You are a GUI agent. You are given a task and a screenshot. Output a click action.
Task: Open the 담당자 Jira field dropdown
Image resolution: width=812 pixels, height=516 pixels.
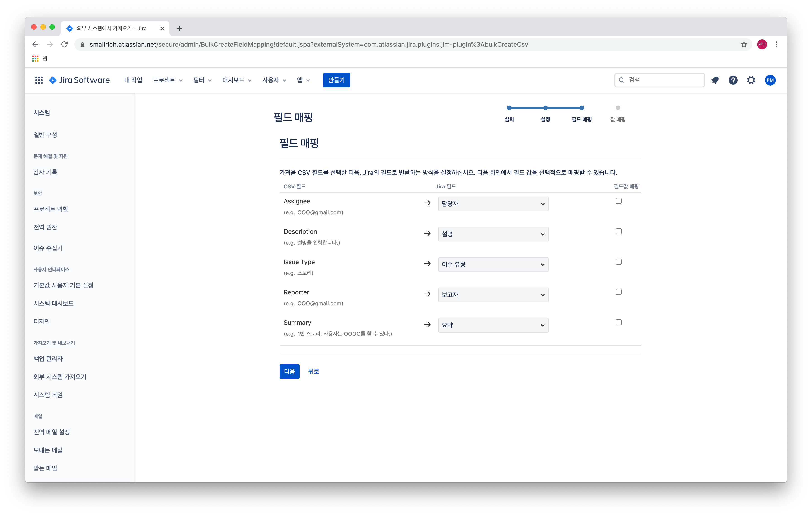[493, 204]
